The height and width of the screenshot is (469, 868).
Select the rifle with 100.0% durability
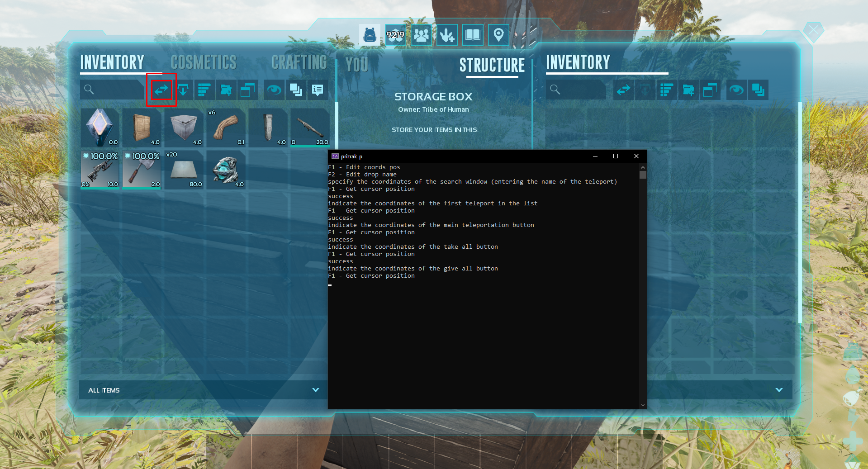100,170
